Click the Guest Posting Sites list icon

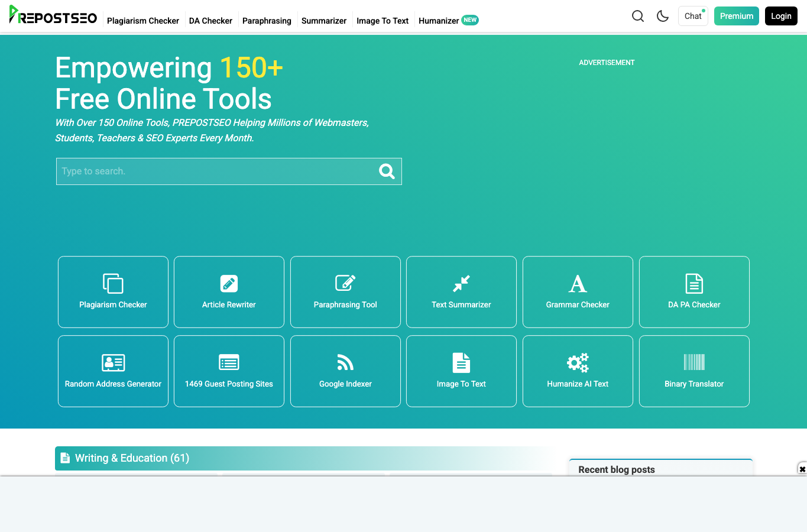point(229,362)
